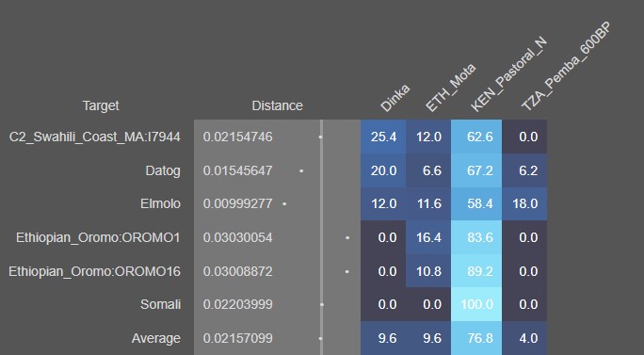Select the ETH_Mota column header

pyautogui.click(x=450, y=88)
